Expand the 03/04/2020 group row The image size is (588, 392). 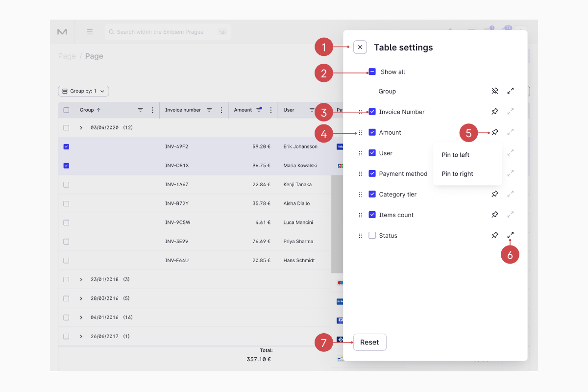click(81, 127)
